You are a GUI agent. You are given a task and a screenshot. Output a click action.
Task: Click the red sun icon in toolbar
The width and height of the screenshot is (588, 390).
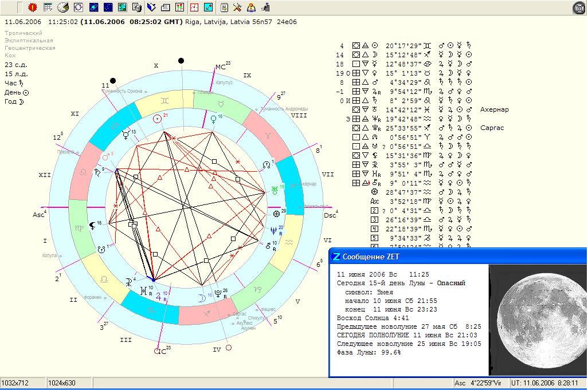coord(32,7)
